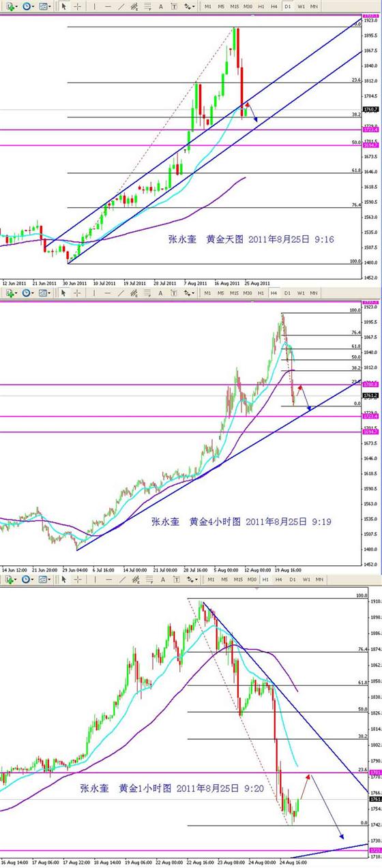Choose the text A tool above the 4-hour chart
This screenshot has height=868, width=382.
click(x=161, y=293)
